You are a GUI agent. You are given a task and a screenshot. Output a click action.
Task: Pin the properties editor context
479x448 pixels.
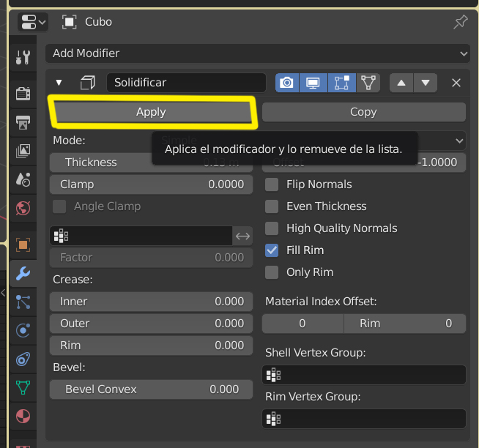click(x=460, y=22)
